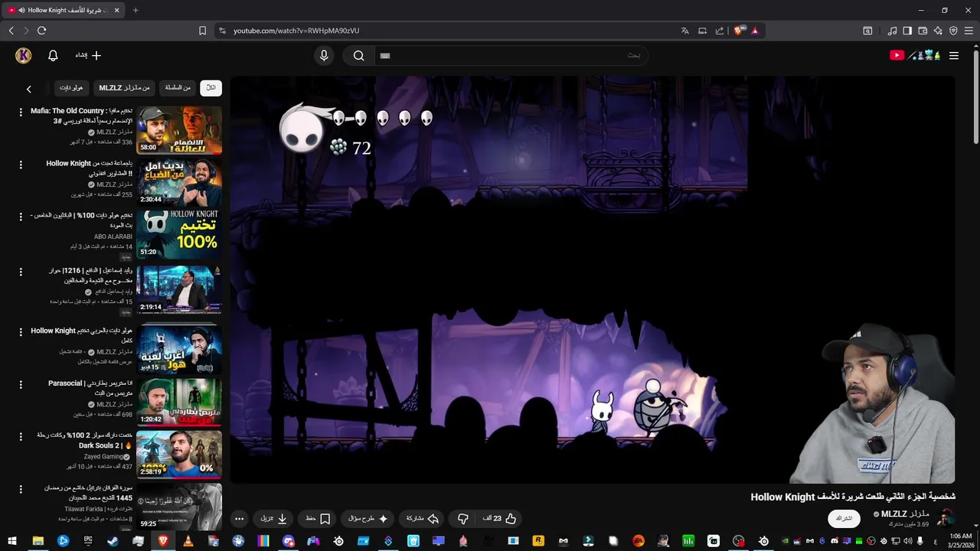Bookmark this page via the bookmark icon
This screenshot has width=980, height=551.
(202, 31)
